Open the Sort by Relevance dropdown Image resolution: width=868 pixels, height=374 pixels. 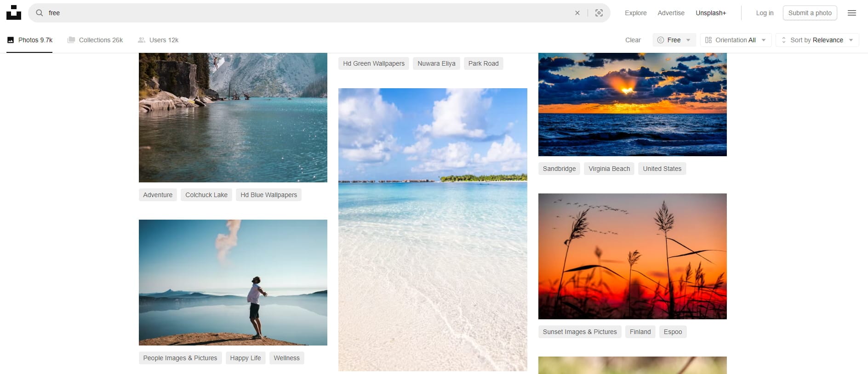click(817, 40)
